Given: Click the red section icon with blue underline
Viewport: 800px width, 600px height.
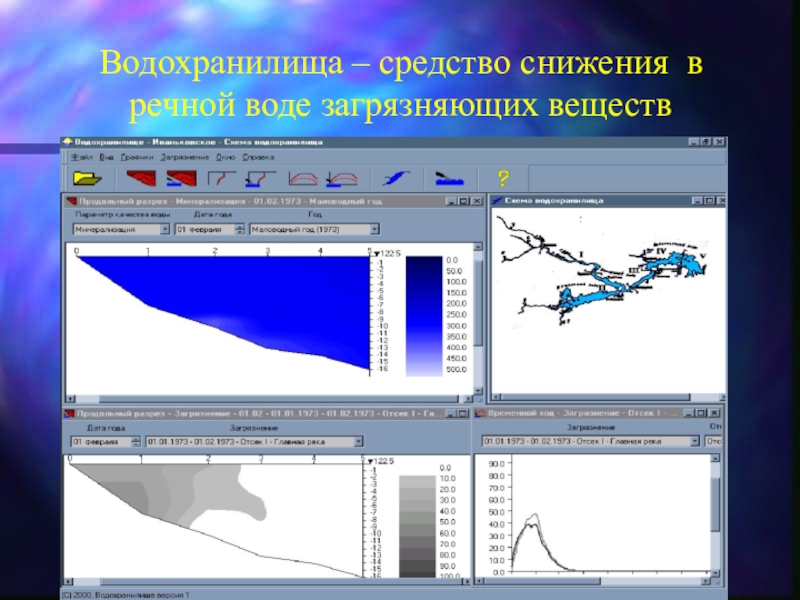Looking at the screenshot, I should 182,179.
